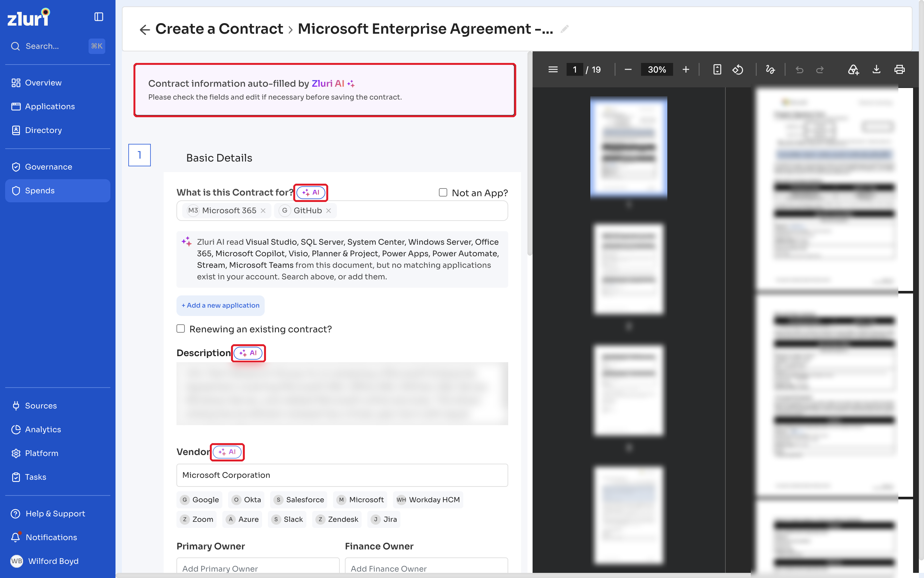Collapse the sidebar with panel icon
The width and height of the screenshot is (924, 578).
(x=98, y=17)
